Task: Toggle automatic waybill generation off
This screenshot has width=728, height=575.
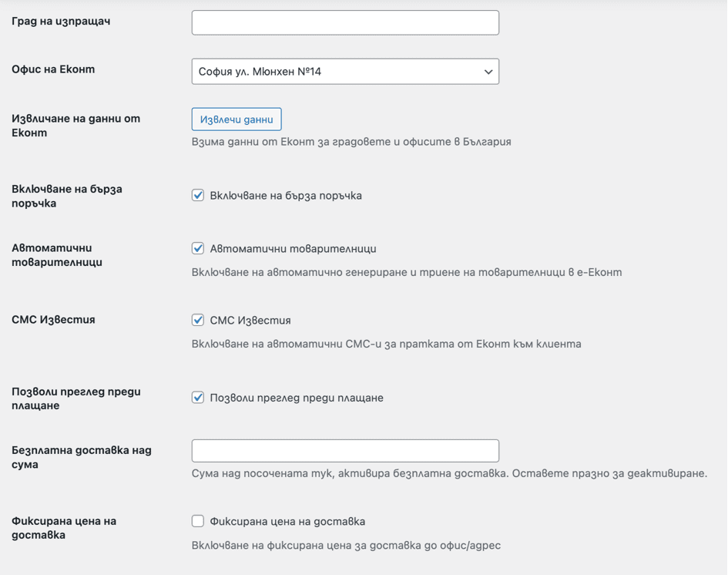Action: click(x=198, y=247)
